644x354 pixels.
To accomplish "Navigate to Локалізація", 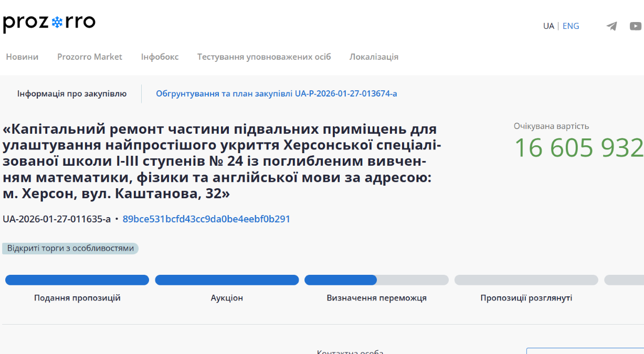I will [374, 57].
